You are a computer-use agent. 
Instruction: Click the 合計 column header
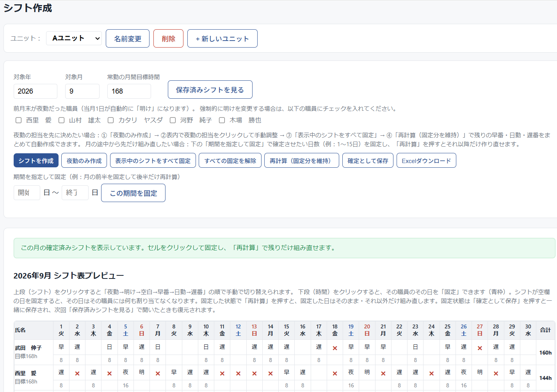[x=545, y=330]
